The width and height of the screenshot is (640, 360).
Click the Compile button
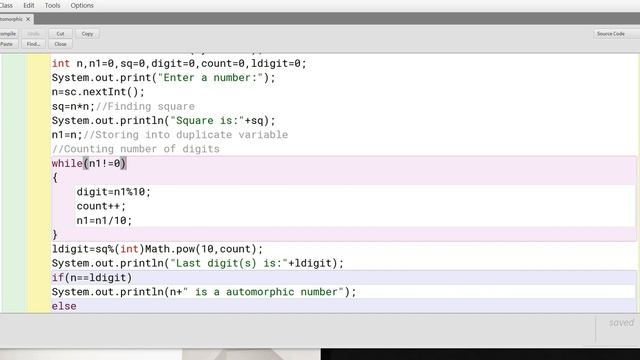coord(8,33)
